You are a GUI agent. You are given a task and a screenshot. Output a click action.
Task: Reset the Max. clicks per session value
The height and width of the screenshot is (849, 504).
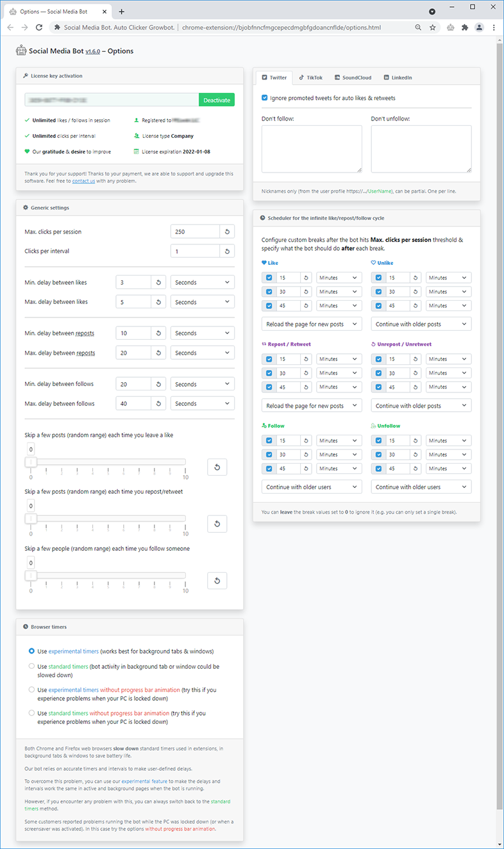tap(227, 231)
